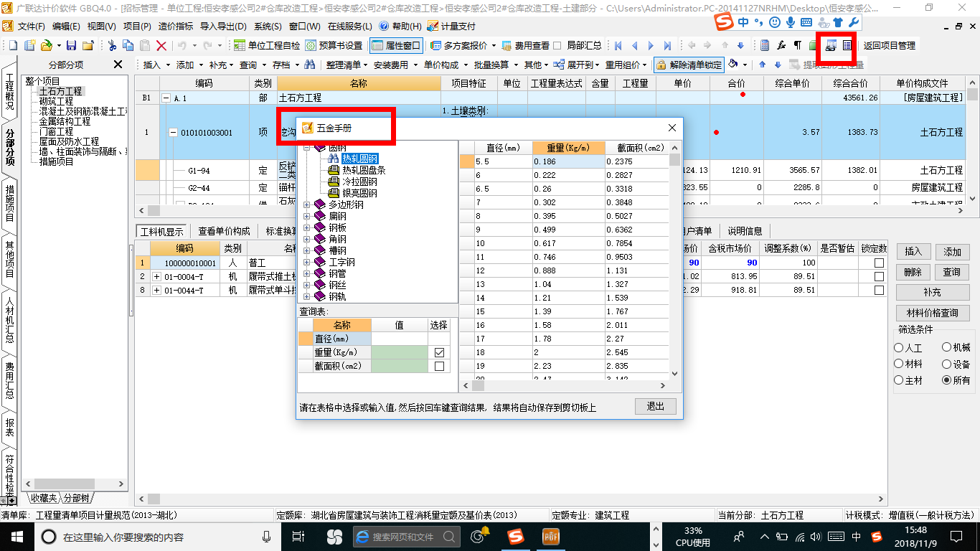Switch to 说明信息 tab
Viewport: 980px width, 551px height.
745,231
